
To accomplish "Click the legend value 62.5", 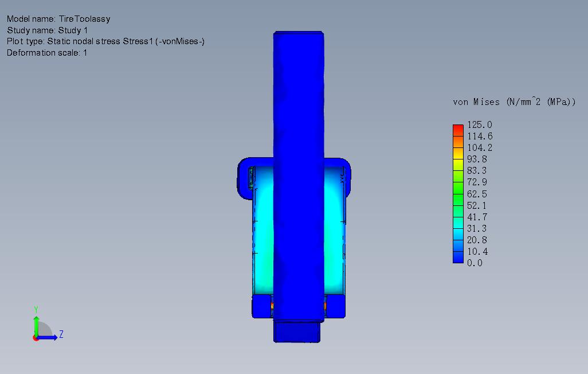I will [x=477, y=194].
